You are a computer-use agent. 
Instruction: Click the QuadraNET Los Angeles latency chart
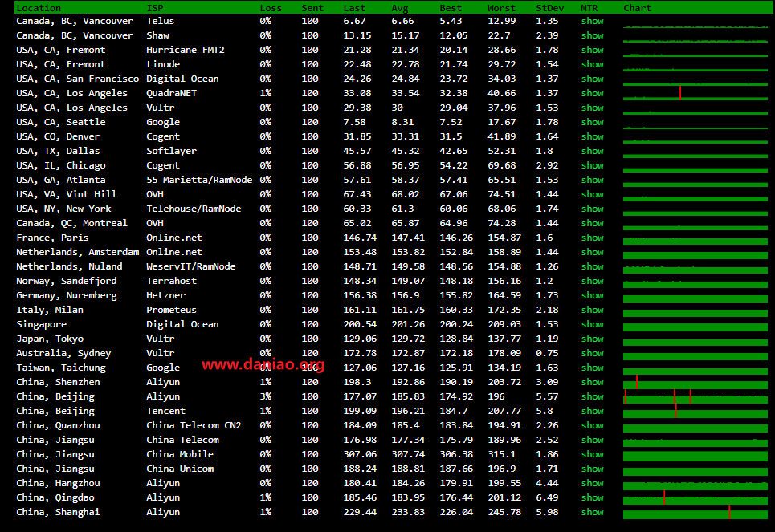(x=695, y=93)
